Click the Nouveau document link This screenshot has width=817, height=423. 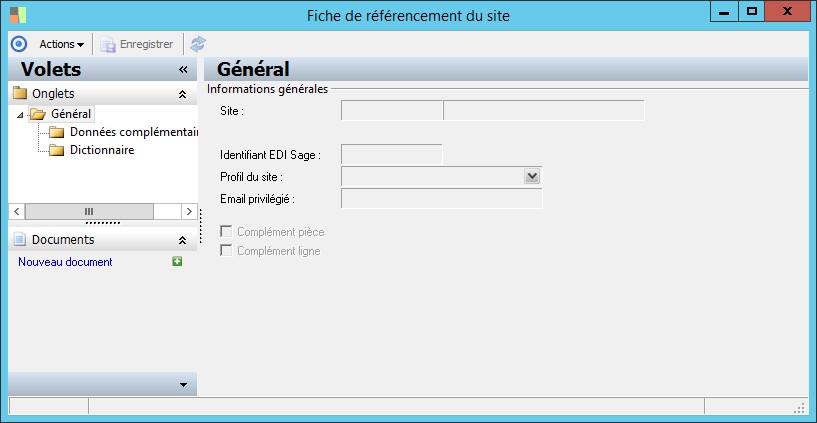(x=65, y=262)
